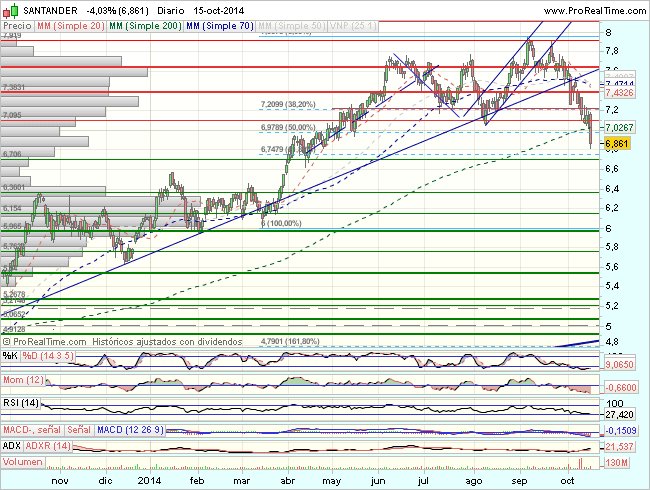Click the stochastic value 9,0650

(620, 364)
